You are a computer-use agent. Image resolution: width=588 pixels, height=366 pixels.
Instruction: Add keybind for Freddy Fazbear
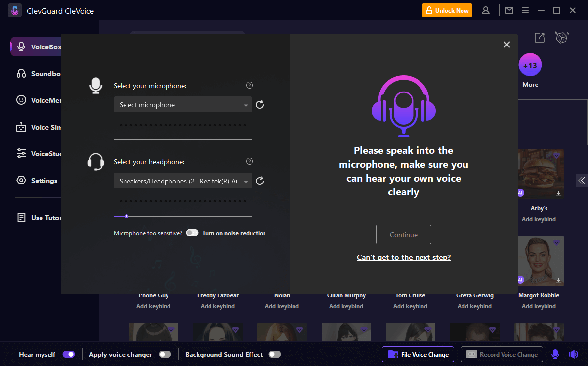217,306
